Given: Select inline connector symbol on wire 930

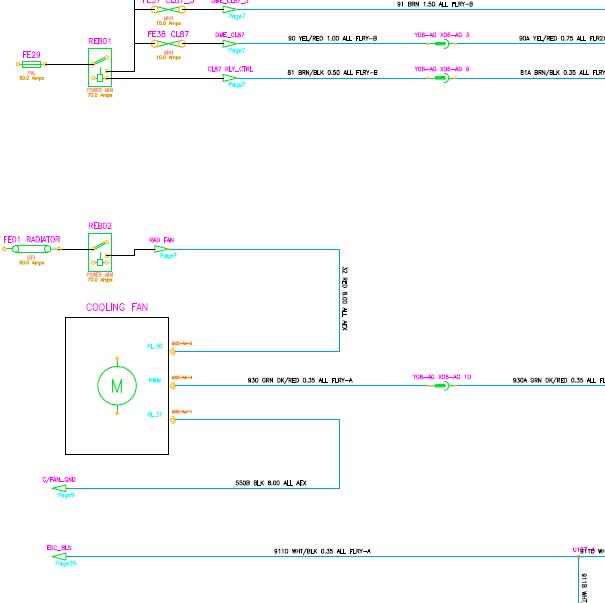Looking at the screenshot, I should tap(441, 385).
